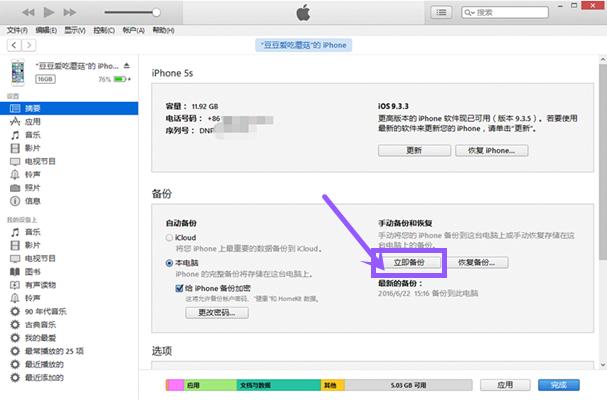607x400 pixels.
Task: Click the battery level icon
Action: (x=120, y=79)
